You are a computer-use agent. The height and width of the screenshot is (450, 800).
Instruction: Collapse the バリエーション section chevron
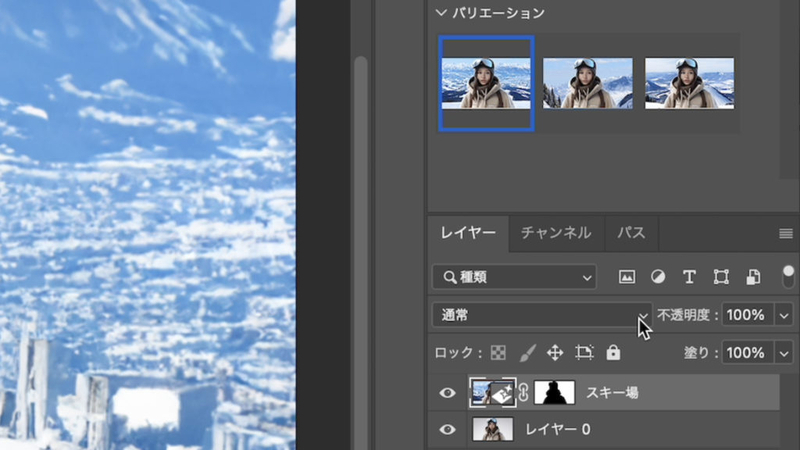[x=441, y=13]
